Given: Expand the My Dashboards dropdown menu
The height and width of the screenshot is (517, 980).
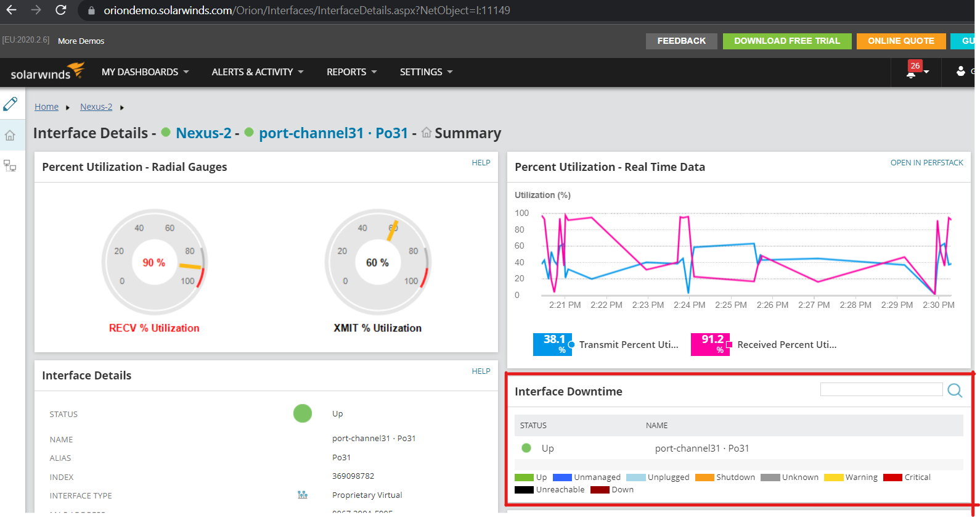Looking at the screenshot, I should [145, 72].
